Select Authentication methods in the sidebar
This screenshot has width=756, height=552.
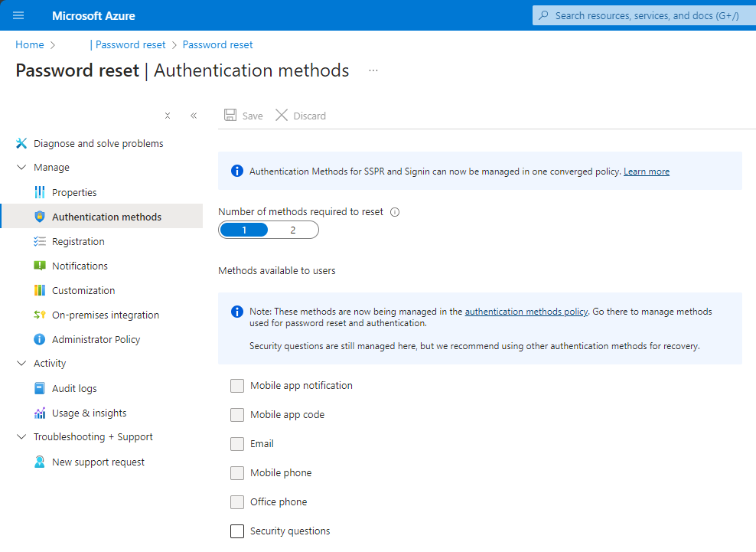(x=101, y=217)
